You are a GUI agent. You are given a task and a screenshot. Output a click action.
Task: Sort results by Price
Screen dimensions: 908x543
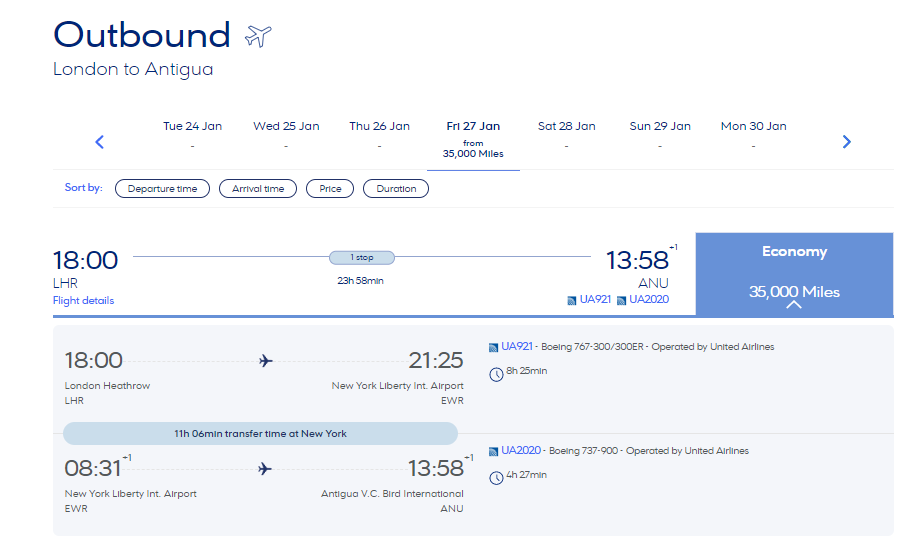(330, 189)
